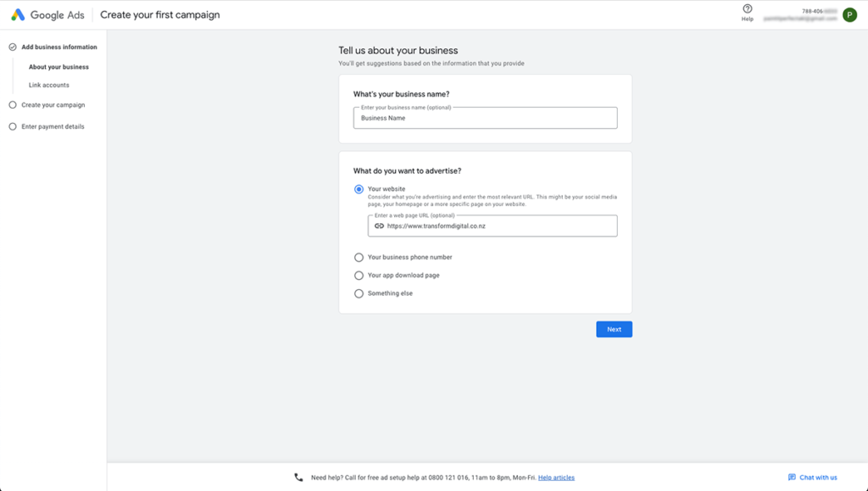Click the circle icon beside Create your campaign

point(13,105)
